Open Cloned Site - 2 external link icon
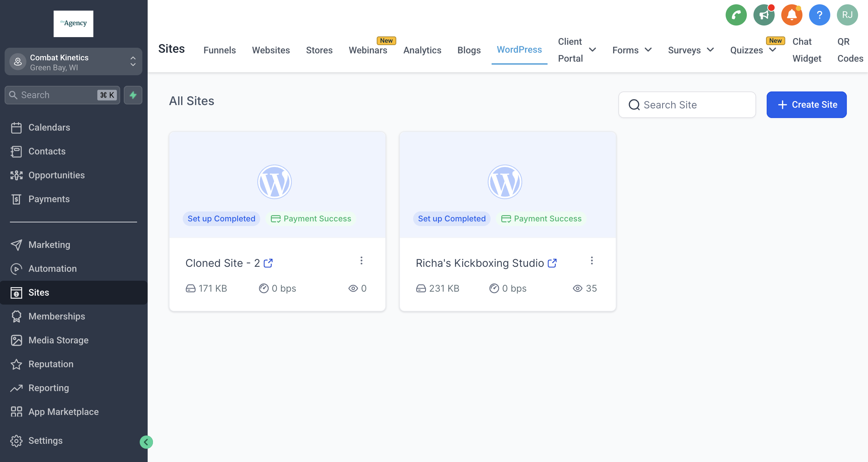 (268, 263)
